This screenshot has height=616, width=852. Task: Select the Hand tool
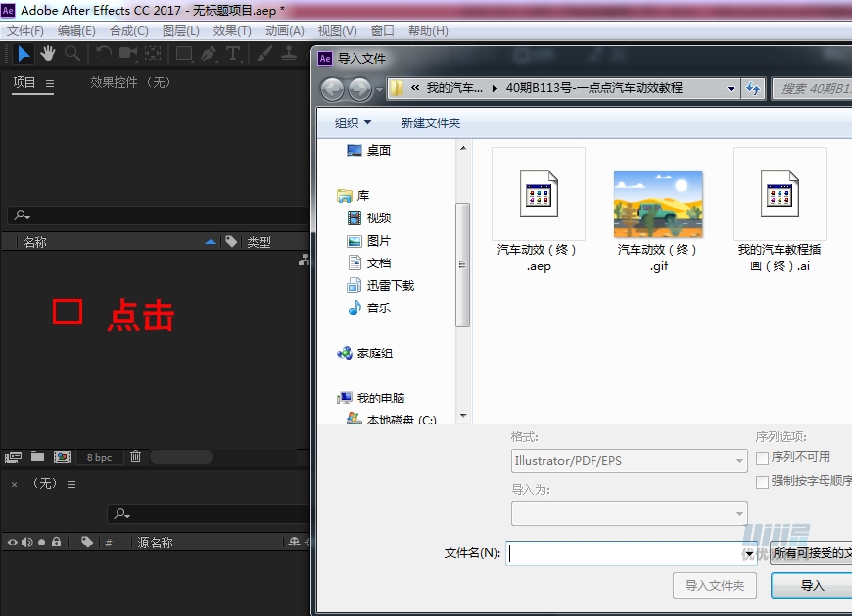(x=47, y=53)
